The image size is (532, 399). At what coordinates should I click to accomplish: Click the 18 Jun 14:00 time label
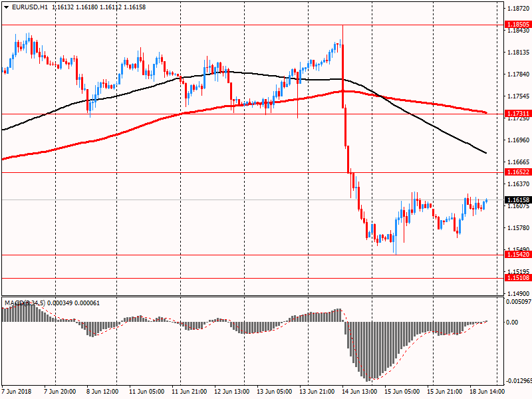[x=487, y=392]
